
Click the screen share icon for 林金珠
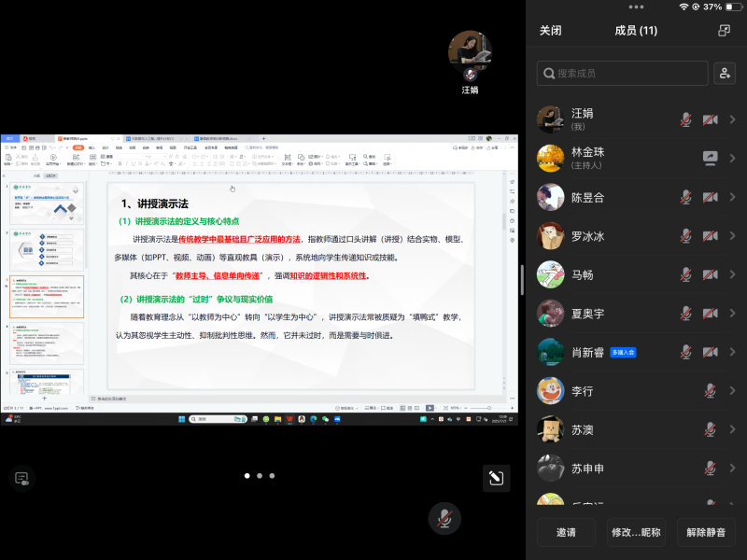tap(710, 159)
